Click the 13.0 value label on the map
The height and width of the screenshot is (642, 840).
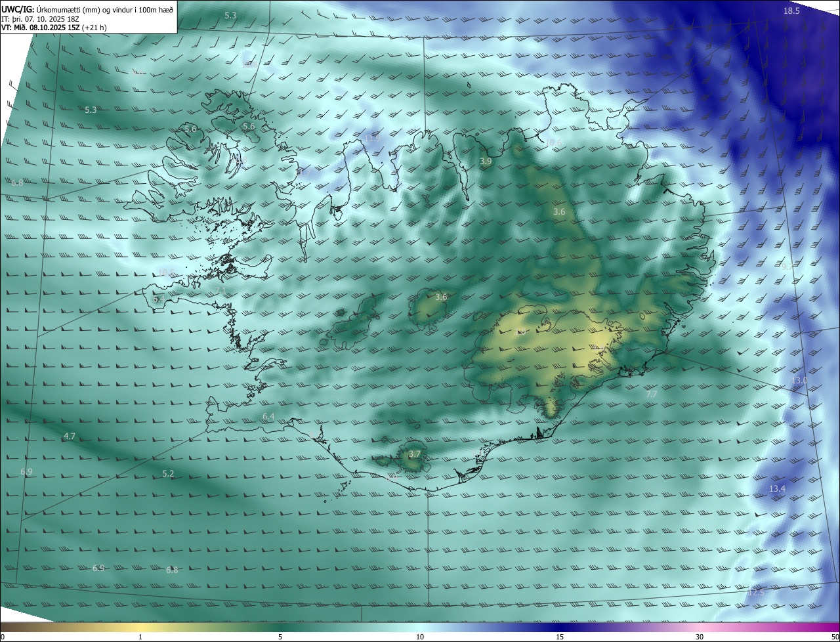coord(799,381)
